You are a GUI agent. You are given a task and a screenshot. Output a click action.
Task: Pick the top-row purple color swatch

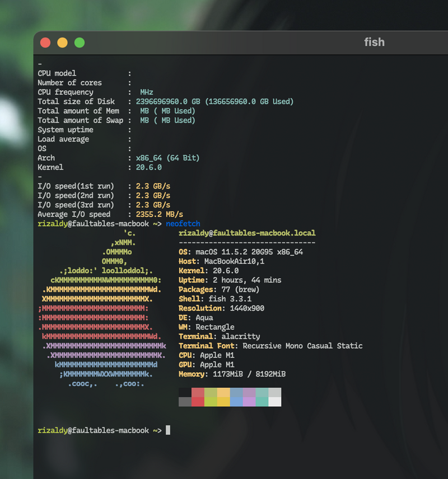pyautogui.click(x=249, y=392)
